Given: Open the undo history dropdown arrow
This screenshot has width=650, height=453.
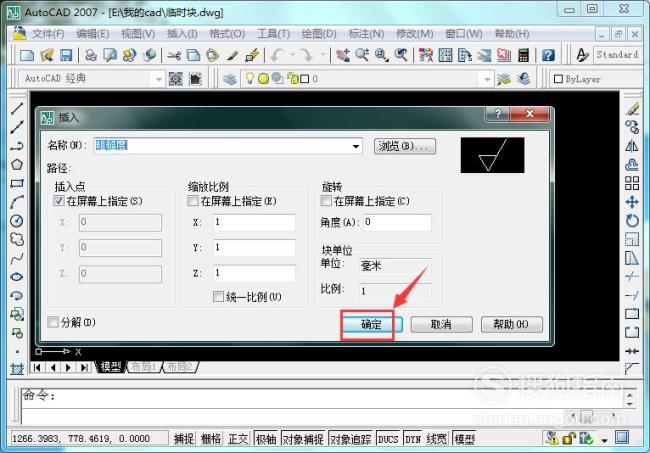Looking at the screenshot, I should 293,55.
